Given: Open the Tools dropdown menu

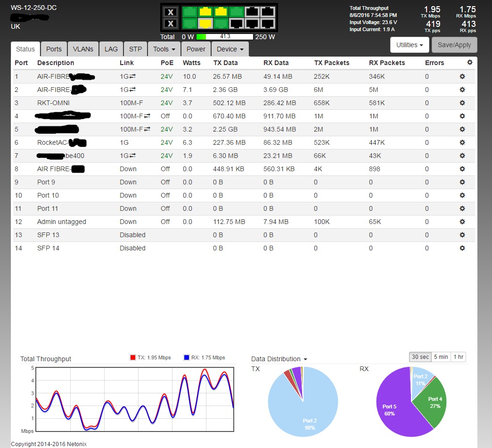Looking at the screenshot, I should [x=164, y=49].
